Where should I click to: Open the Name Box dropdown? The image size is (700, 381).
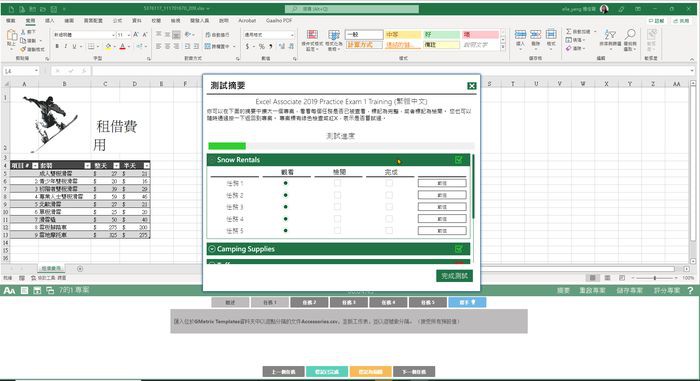(x=36, y=71)
